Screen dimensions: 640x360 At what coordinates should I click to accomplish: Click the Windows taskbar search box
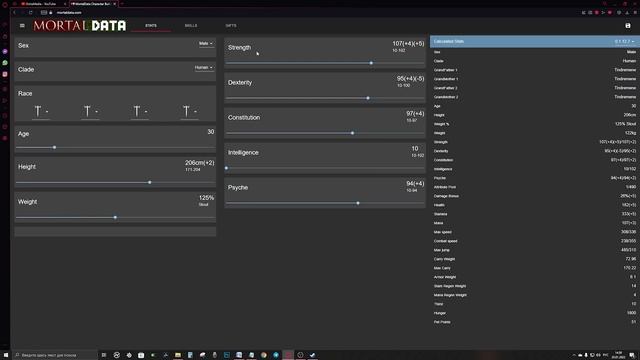click(55, 355)
